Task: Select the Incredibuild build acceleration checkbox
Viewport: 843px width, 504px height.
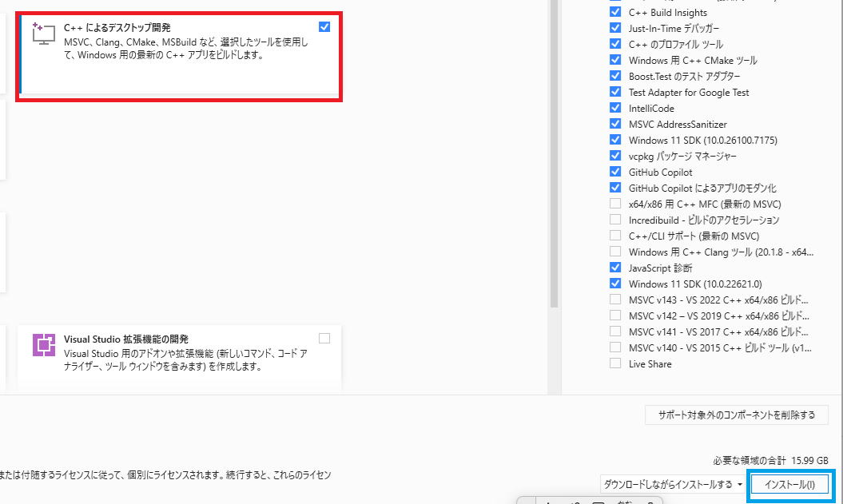Action: tap(615, 220)
